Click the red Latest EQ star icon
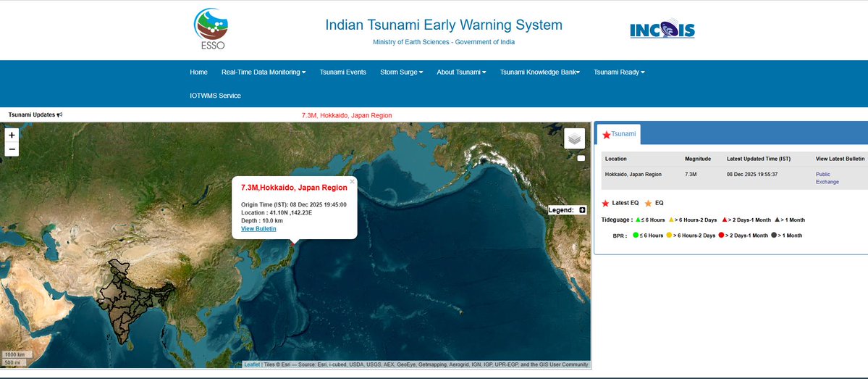 [x=605, y=204]
